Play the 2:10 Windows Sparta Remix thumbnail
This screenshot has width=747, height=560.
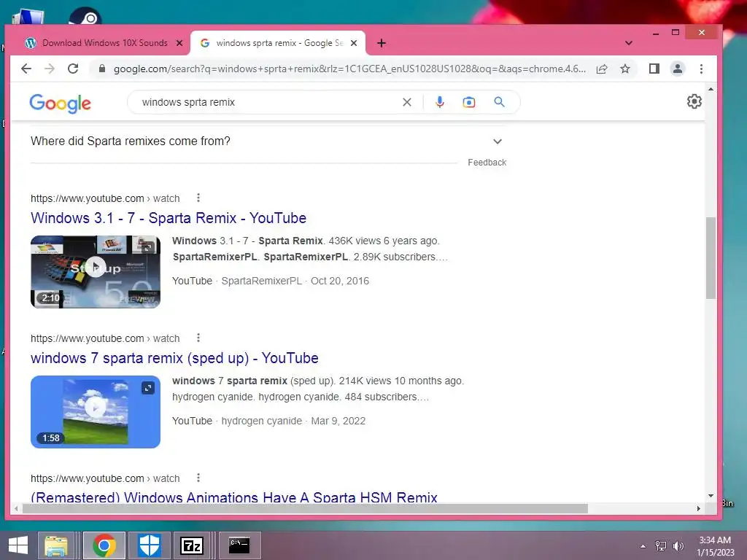coord(96,272)
